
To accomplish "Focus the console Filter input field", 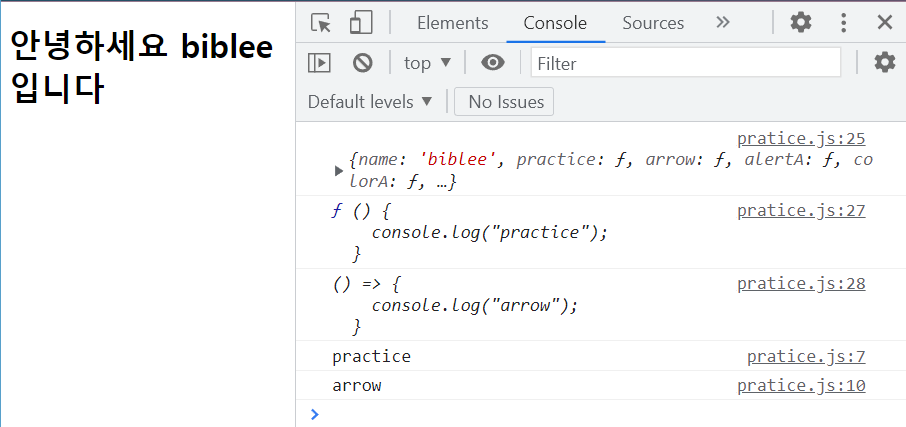I will [x=685, y=62].
